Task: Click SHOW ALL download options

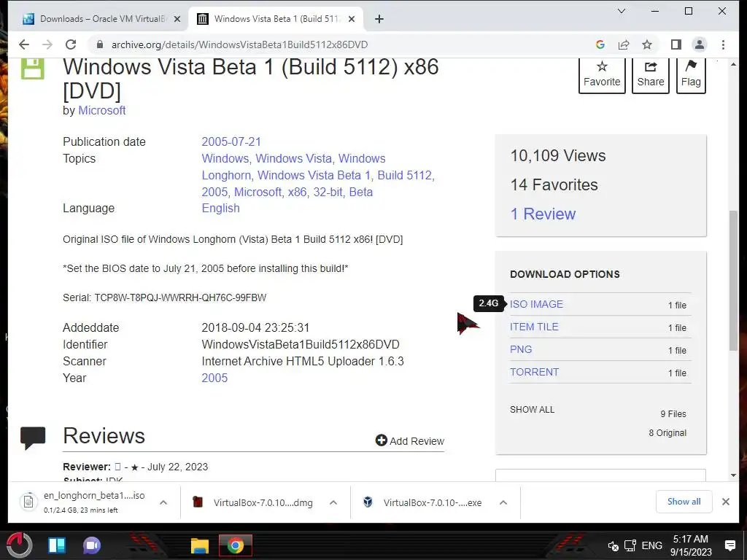Action: tap(532, 410)
